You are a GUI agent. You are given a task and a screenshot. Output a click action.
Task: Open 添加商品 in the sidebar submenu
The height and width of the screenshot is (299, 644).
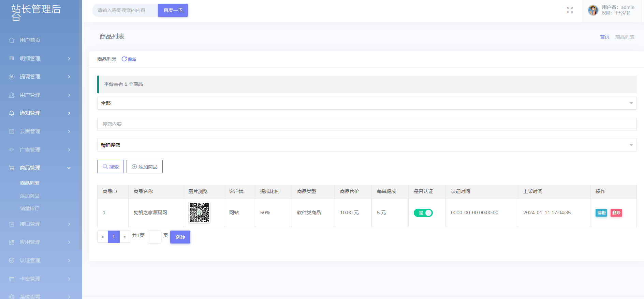[x=30, y=196]
